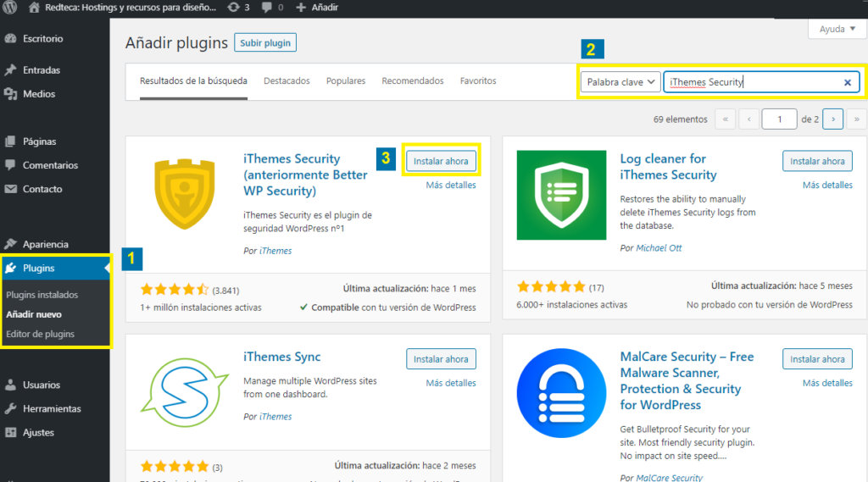This screenshot has height=482, width=868.
Task: Click the Herramientas wrench icon
Action: point(10,409)
